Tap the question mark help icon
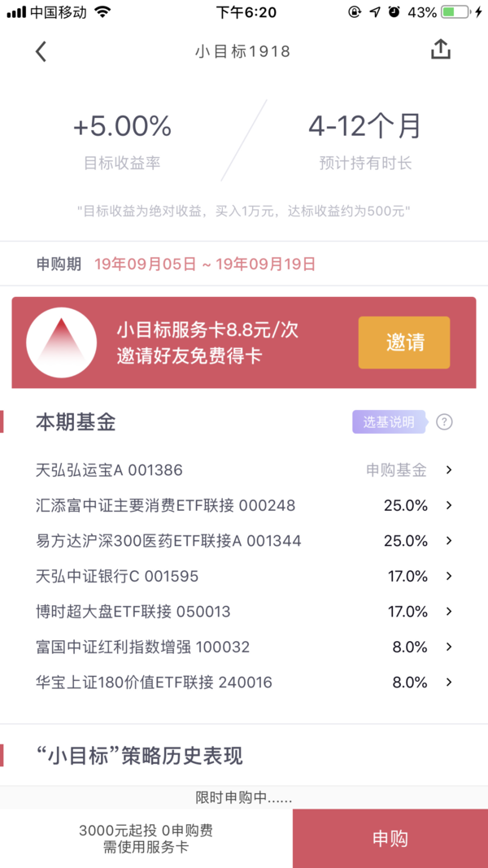The image size is (488, 868). 444,422
